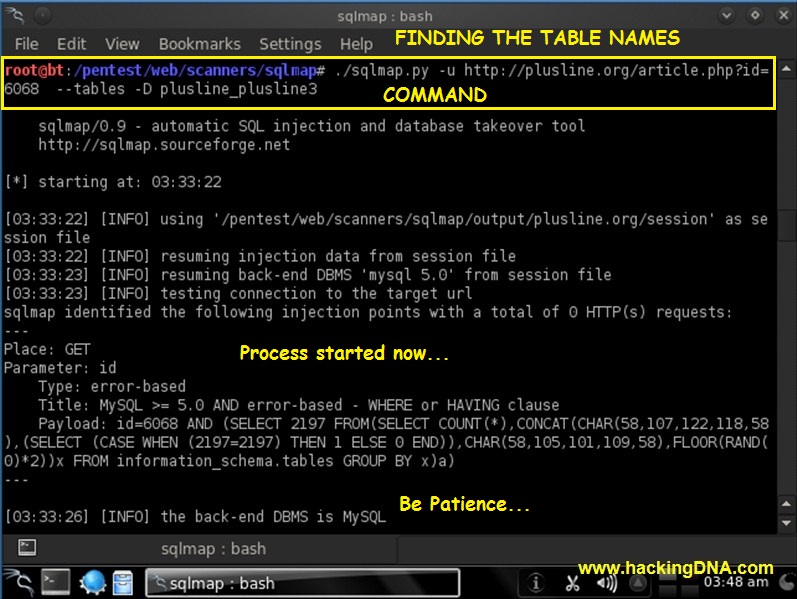Maximize the sqlmap terminal window
797x599 pixels.
click(x=755, y=16)
